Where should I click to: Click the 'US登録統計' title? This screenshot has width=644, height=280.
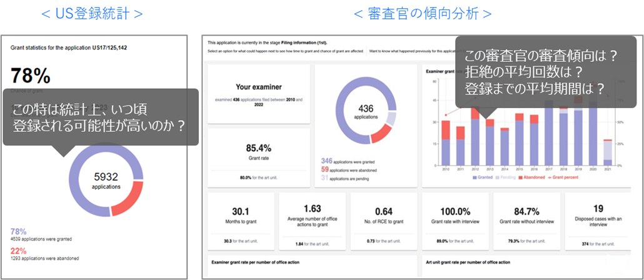click(93, 14)
